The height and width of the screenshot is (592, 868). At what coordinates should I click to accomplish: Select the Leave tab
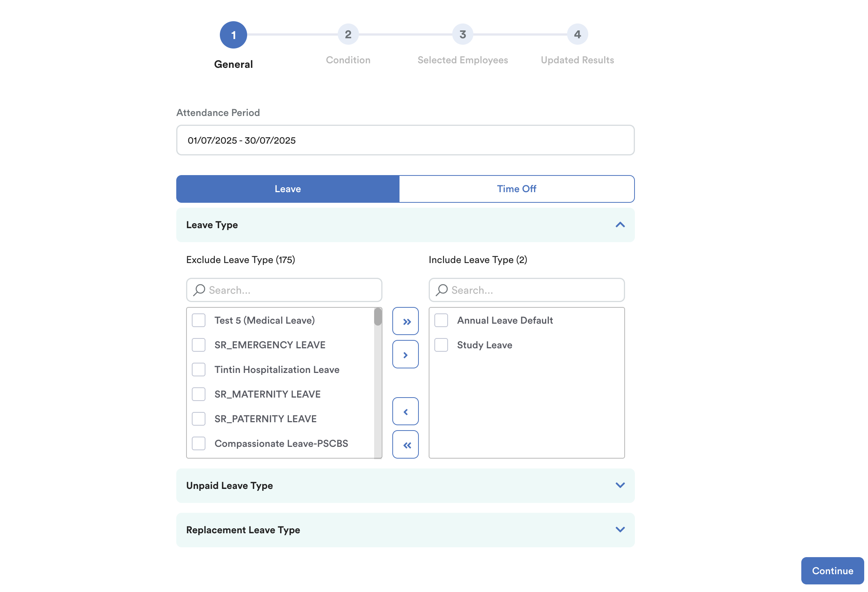pos(288,189)
